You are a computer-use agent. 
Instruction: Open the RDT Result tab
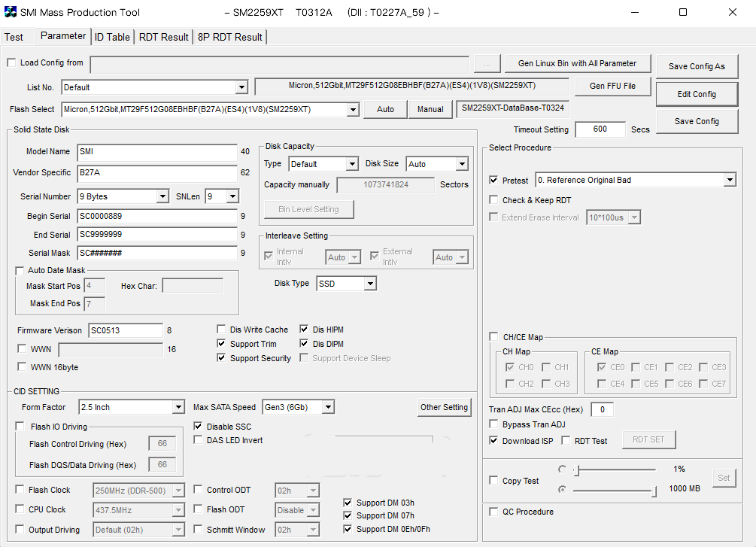click(163, 37)
